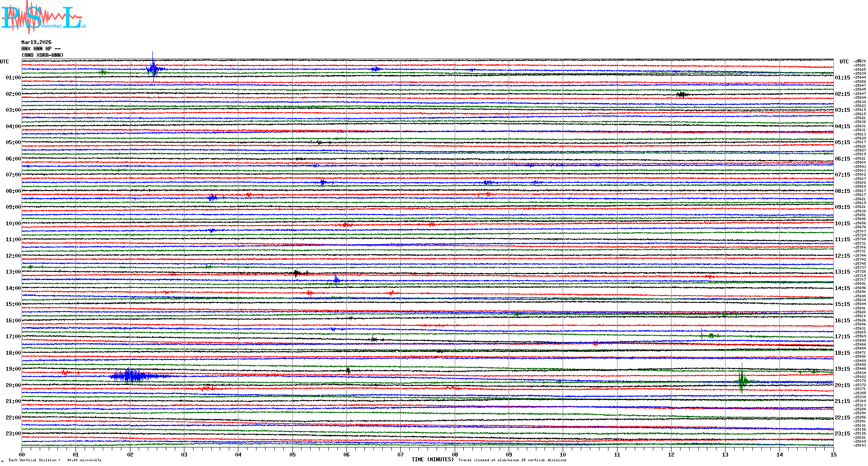Screen dimensions: 868x466
Task: Click the (ANO XORA-HNN) channel label
Action: point(42,55)
